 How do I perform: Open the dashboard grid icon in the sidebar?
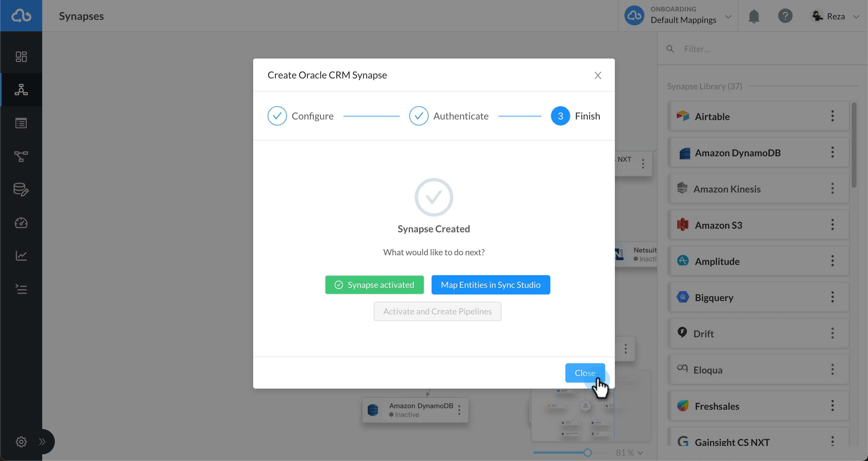(21, 56)
